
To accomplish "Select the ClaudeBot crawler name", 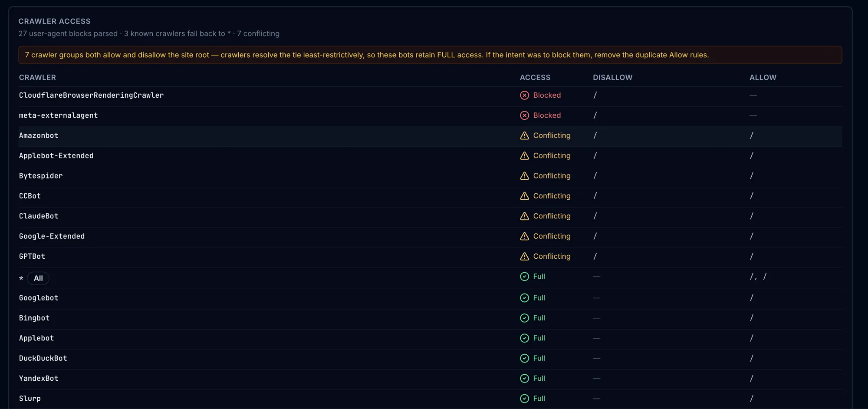I will pyautogui.click(x=39, y=216).
